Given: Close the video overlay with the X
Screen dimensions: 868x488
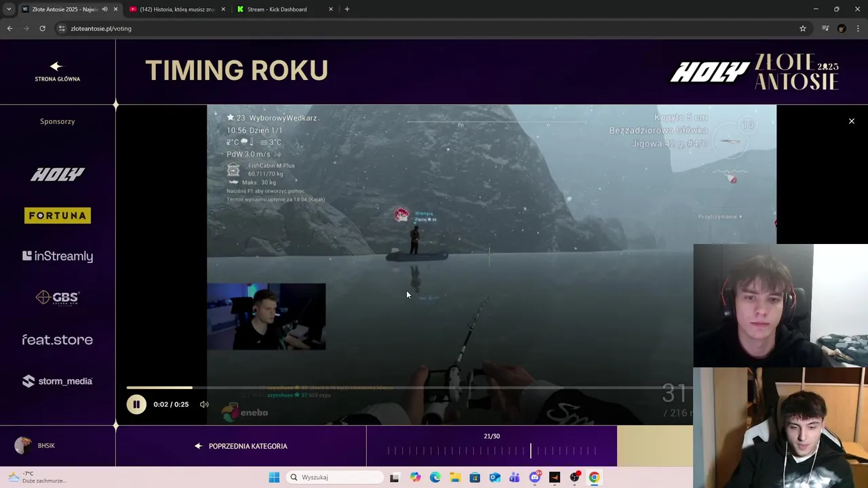Looking at the screenshot, I should click(x=852, y=121).
